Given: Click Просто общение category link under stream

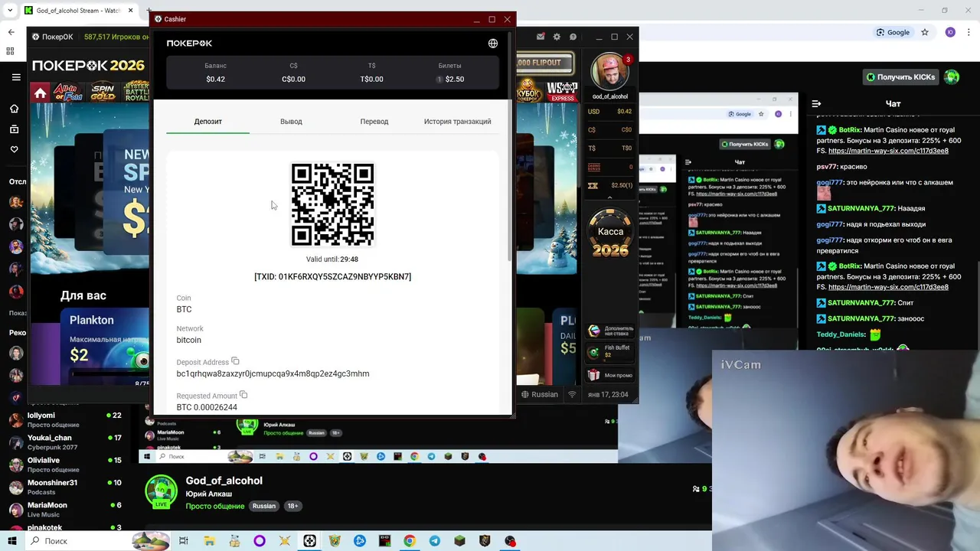Looking at the screenshot, I should (215, 506).
